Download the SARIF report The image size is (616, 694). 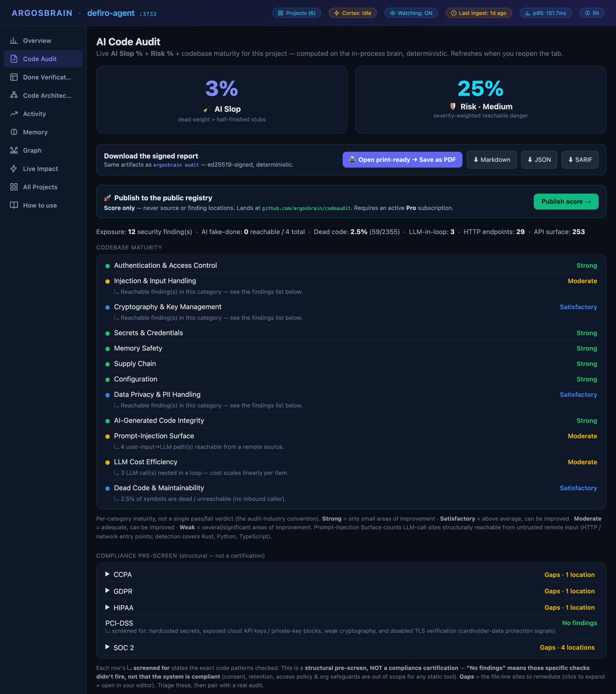click(x=580, y=159)
